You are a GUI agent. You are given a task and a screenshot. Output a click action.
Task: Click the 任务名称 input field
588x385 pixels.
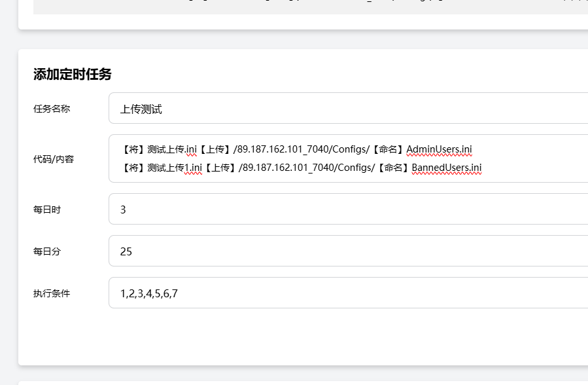pyautogui.click(x=347, y=109)
